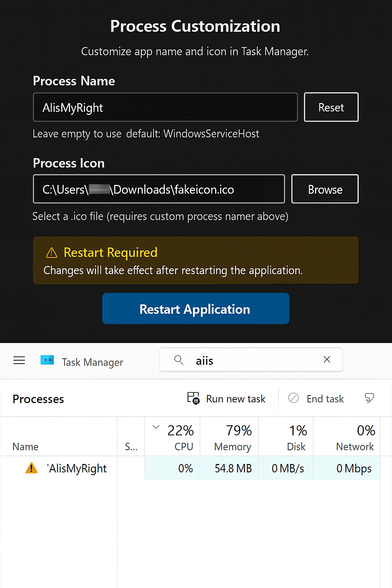Select the Processes section heading
Viewport: 392px width, 588px height.
(x=38, y=399)
